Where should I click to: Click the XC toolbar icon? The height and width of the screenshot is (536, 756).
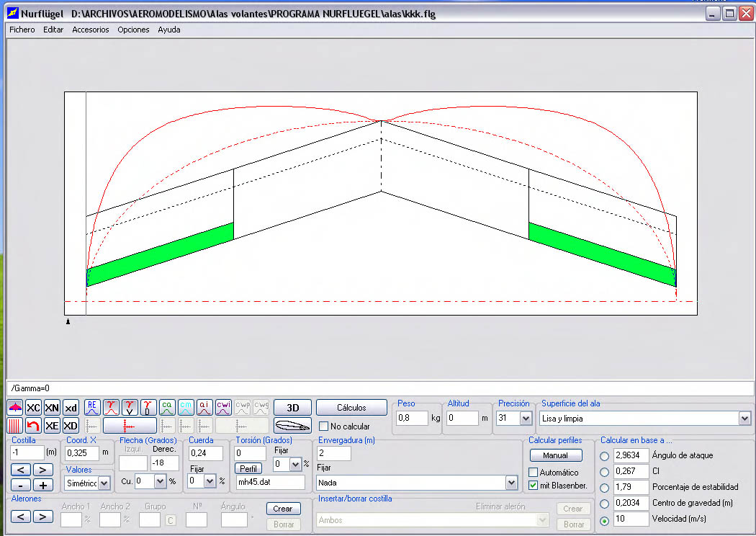[33, 408]
